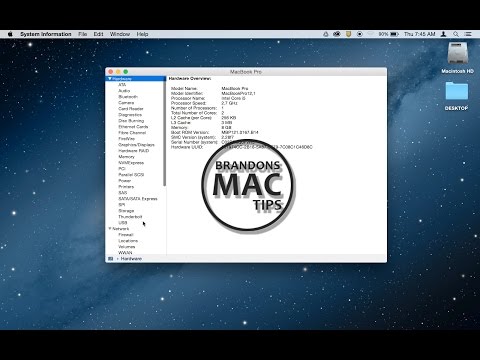
Task: Select Camera in the sidebar
Action: 126,103
